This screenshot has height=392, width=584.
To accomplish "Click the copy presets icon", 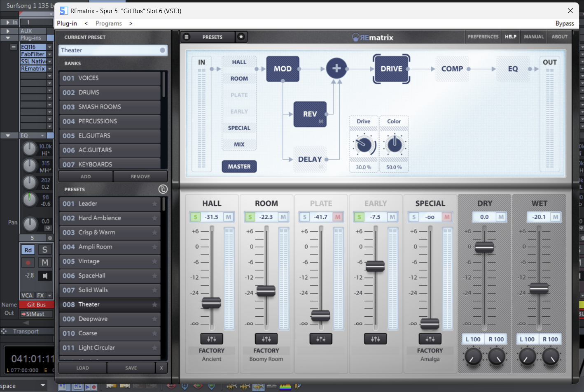I will (163, 189).
